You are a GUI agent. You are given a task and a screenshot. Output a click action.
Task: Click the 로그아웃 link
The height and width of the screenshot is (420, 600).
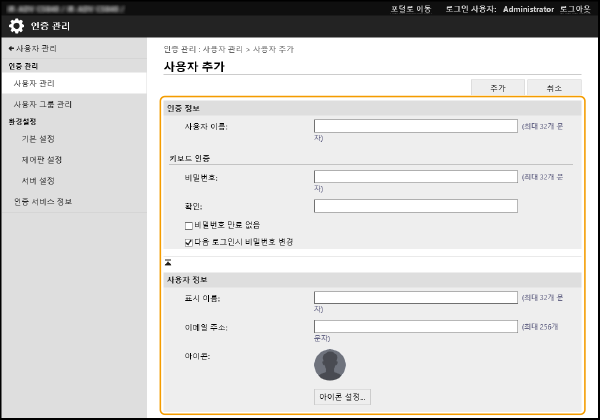[575, 7]
